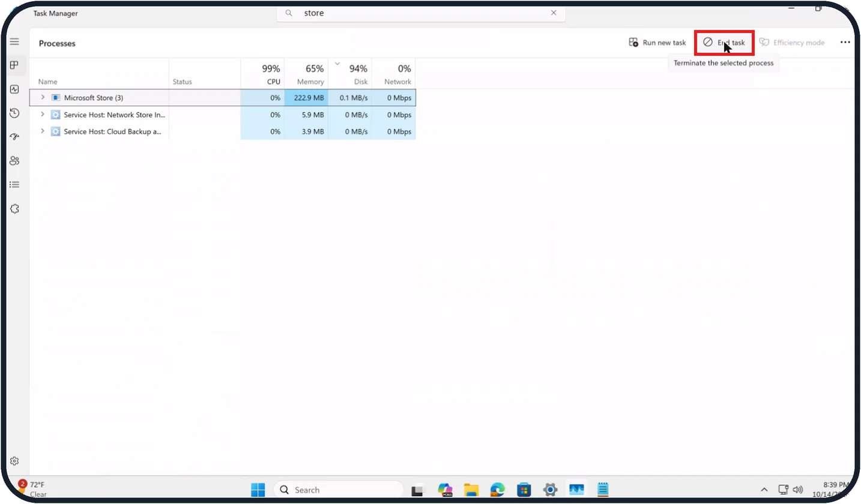Viewport: 861px width, 504px height.
Task: Click the 0.1 MB/s disk cell
Action: click(x=350, y=97)
